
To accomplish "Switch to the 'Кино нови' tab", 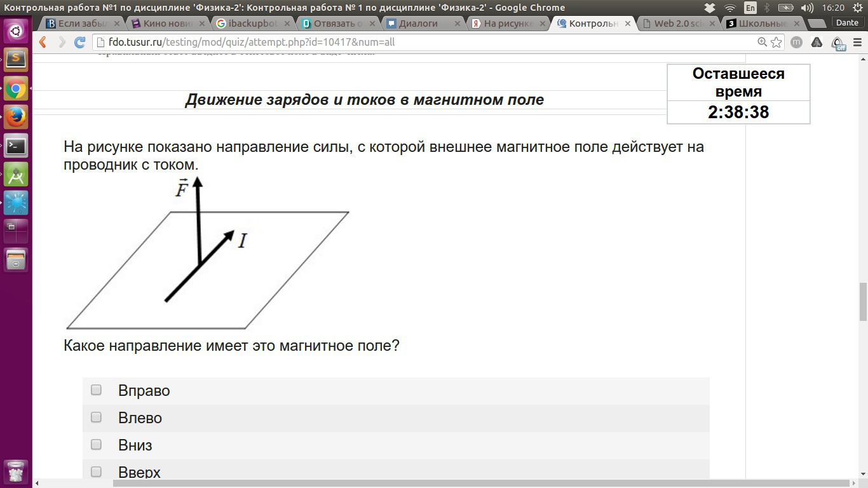I will click(x=167, y=24).
